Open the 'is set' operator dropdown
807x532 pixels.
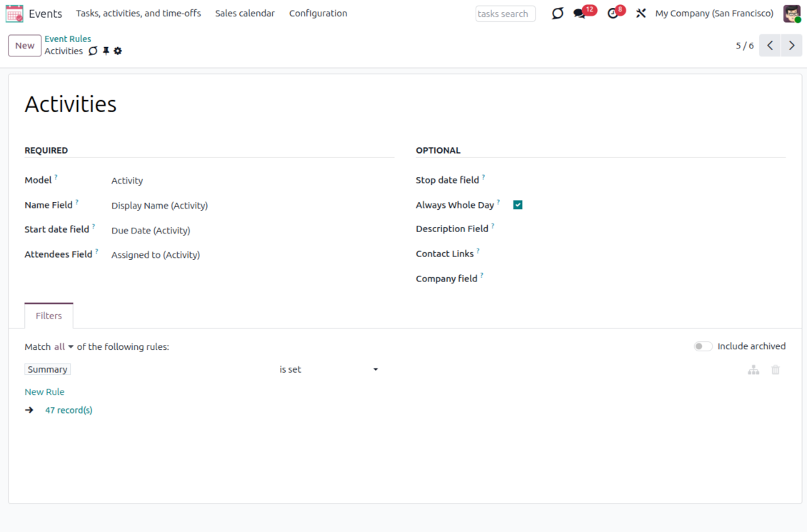(x=329, y=370)
